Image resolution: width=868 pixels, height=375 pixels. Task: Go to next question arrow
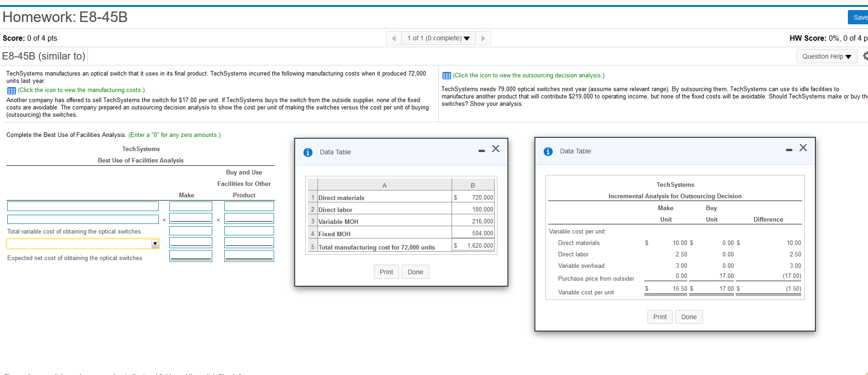483,38
